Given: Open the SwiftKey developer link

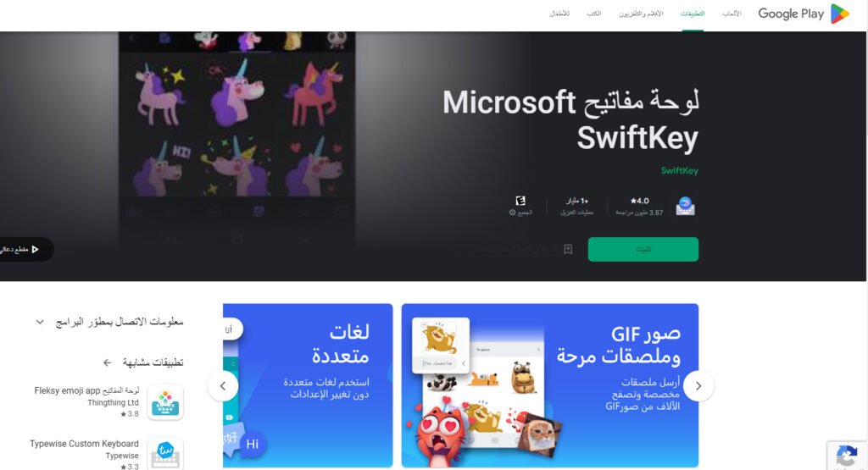Looking at the screenshot, I should 679,171.
